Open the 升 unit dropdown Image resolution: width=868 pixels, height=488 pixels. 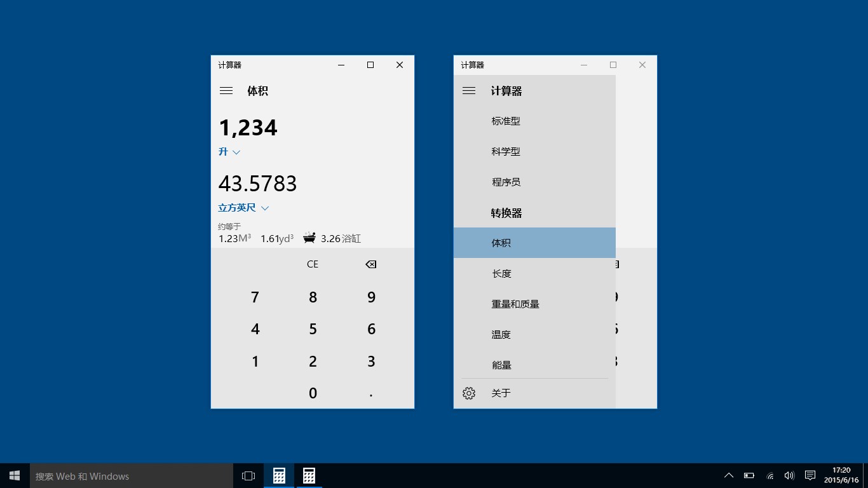[229, 151]
